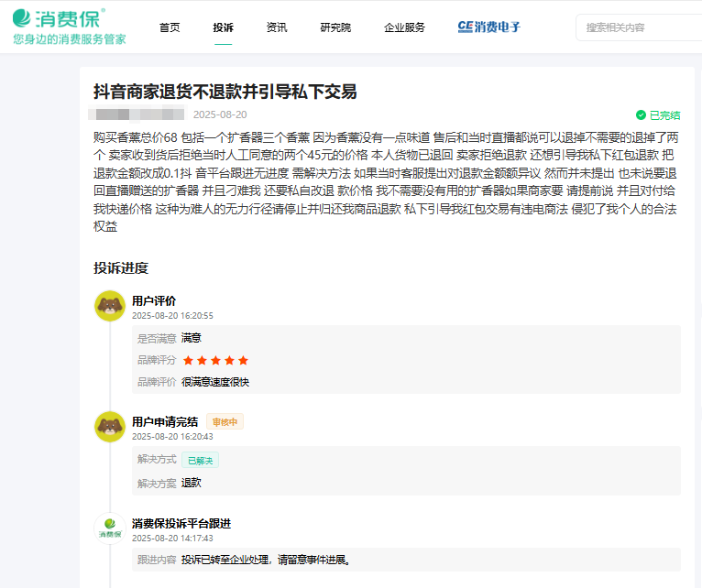Click the slogan 您身边的消费服务管家
Viewport: 702px width, 588px height.
[x=70, y=39]
